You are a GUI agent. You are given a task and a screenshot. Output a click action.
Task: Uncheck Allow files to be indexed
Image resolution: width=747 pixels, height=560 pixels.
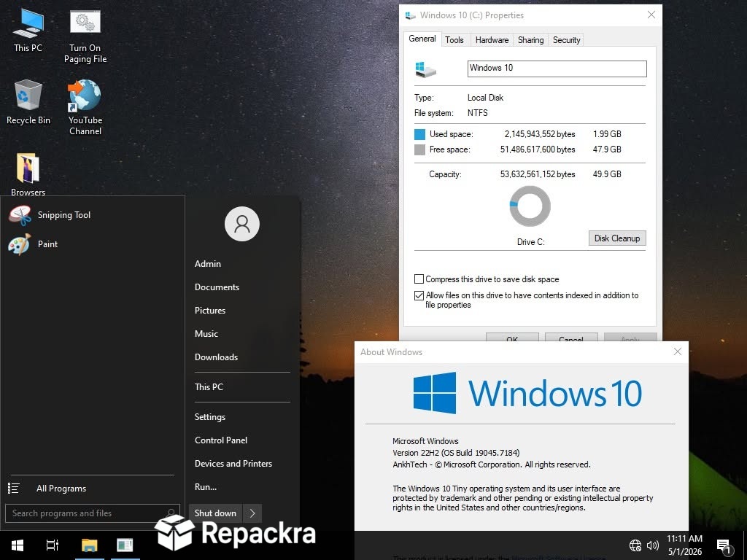coord(419,295)
